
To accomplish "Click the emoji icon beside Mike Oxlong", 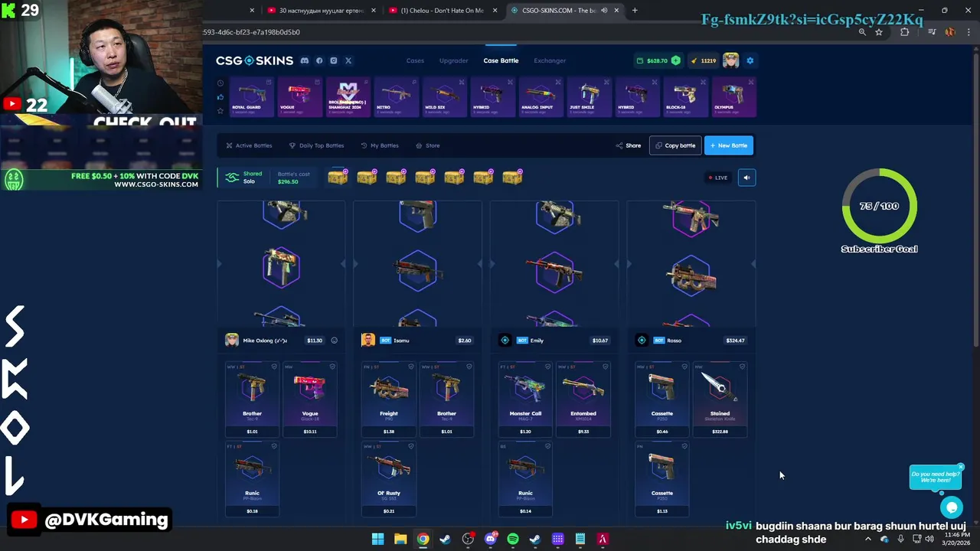I will tap(334, 341).
